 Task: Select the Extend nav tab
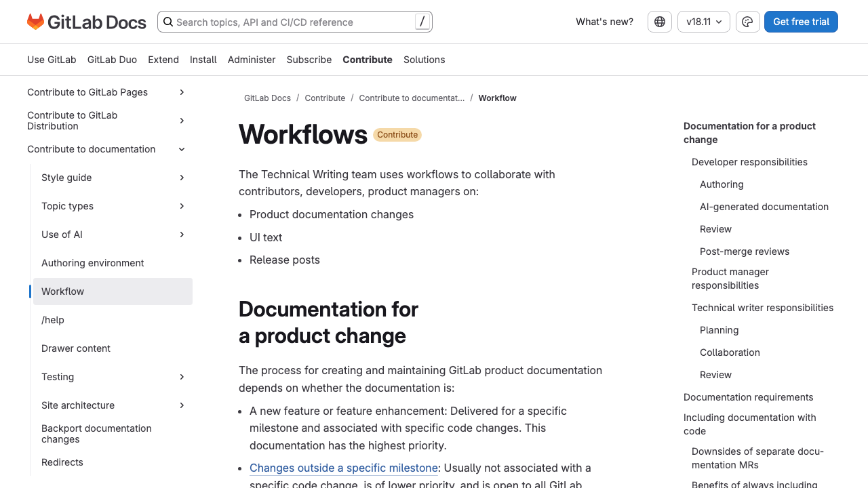point(163,60)
